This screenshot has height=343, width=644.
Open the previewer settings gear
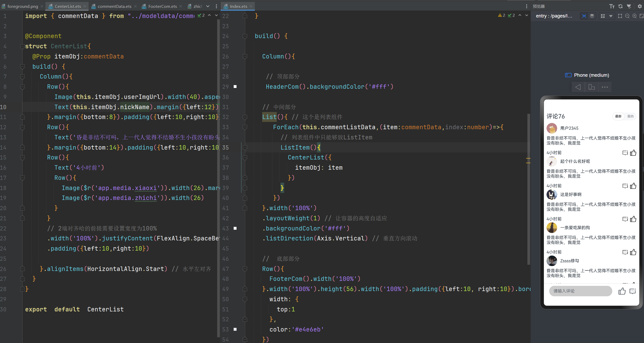[640, 6]
